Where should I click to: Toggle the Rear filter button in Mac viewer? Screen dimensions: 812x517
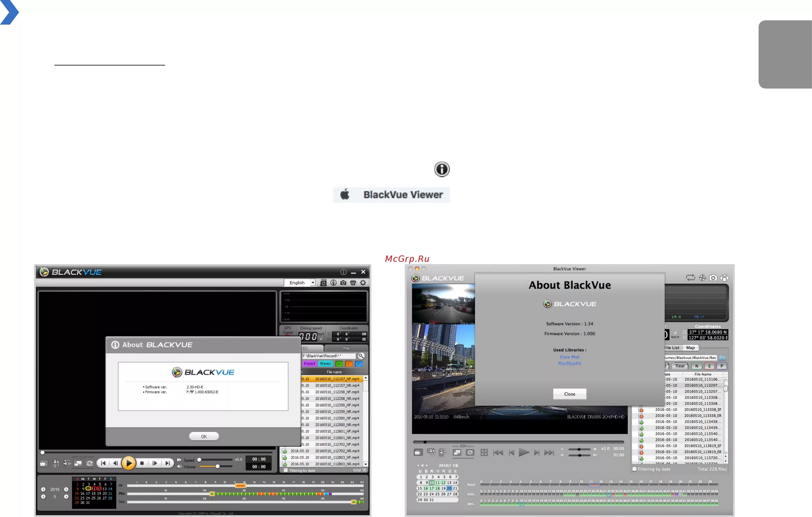[x=680, y=366]
